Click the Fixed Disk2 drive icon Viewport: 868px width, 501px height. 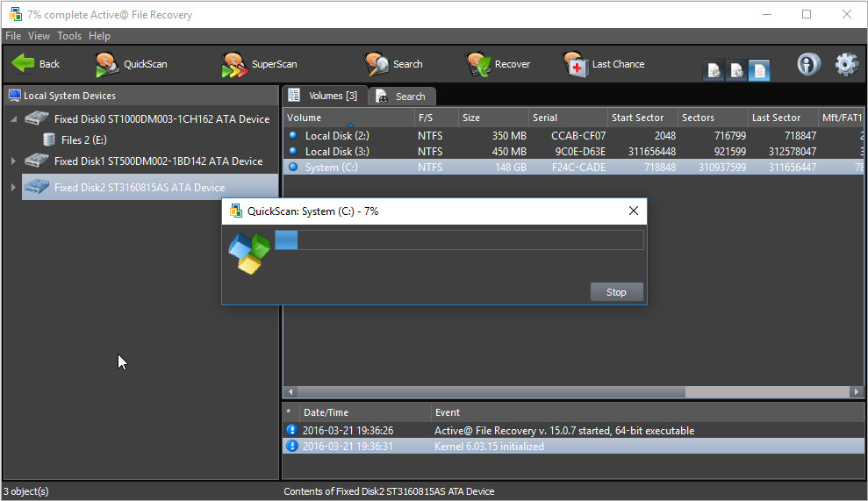tap(37, 187)
